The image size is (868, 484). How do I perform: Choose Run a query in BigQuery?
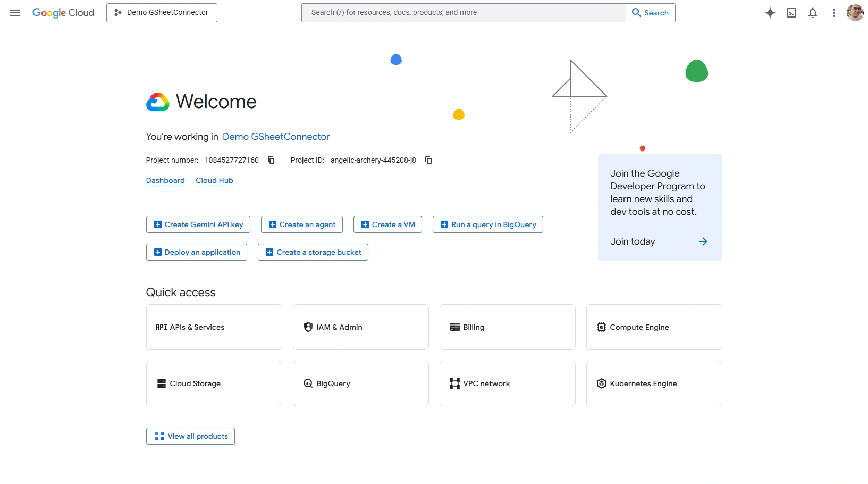pos(488,224)
